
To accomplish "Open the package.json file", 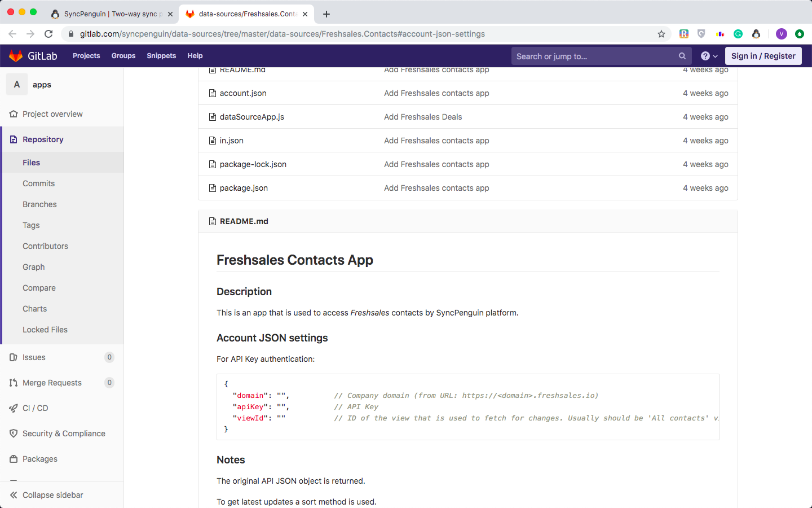I will [244, 188].
